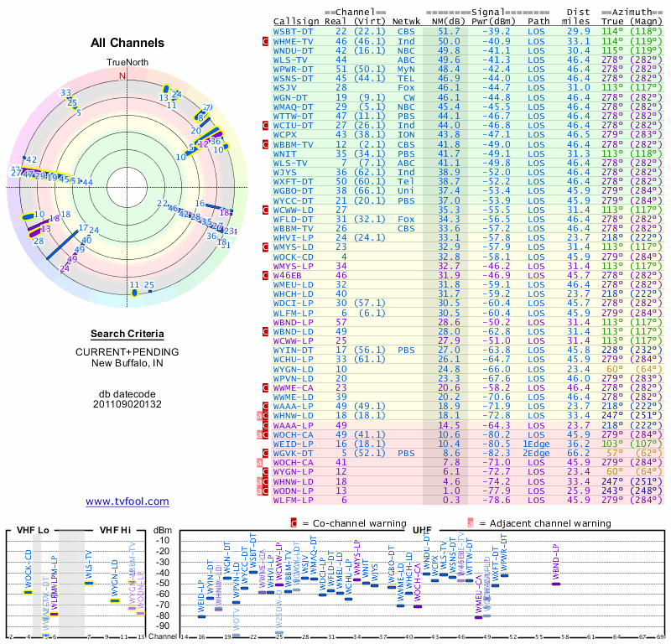The width and height of the screenshot is (671, 644).
Task: Click the co-channel warning icon beside WYGN-LP
Action: [x=265, y=471]
